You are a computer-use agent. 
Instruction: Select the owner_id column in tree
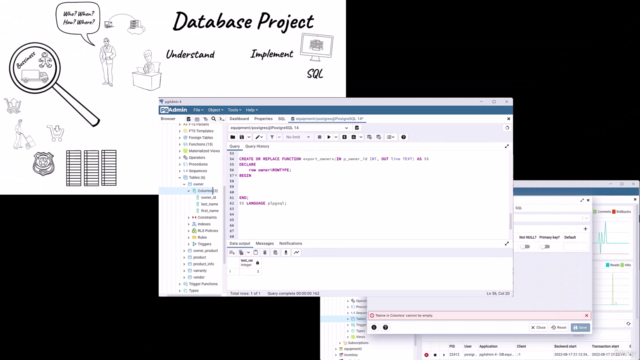click(208, 198)
